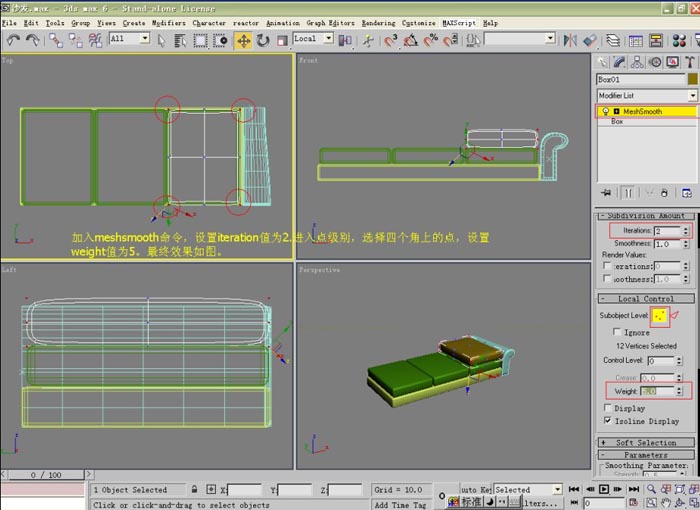The width and height of the screenshot is (700, 510).
Task: Select the Select and Link tool
Action: tap(56, 40)
